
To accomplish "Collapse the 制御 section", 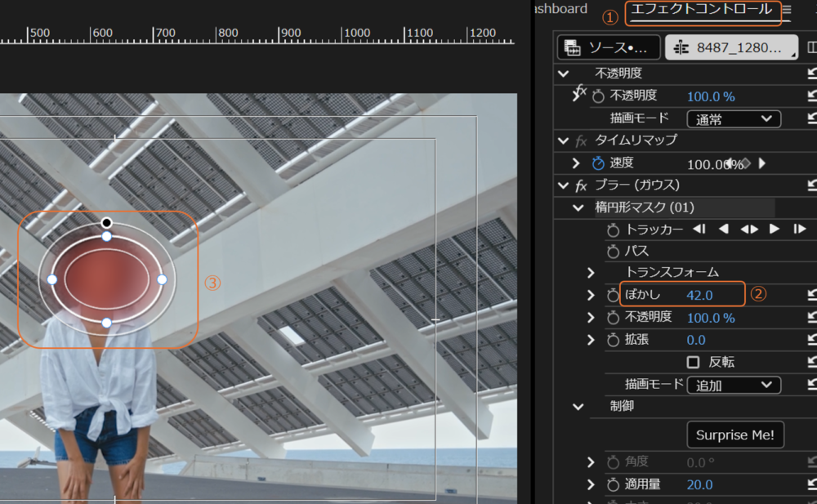I will [x=578, y=407].
